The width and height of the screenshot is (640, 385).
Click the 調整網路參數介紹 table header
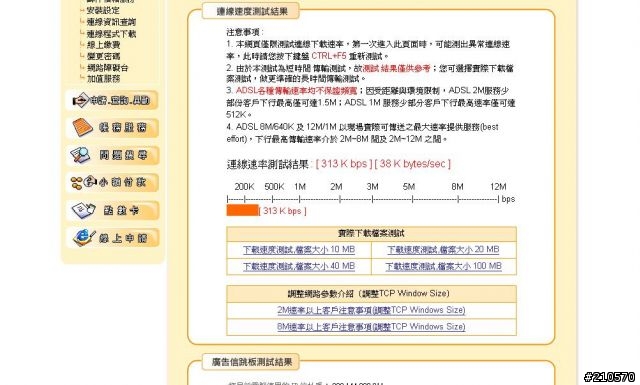click(371, 294)
